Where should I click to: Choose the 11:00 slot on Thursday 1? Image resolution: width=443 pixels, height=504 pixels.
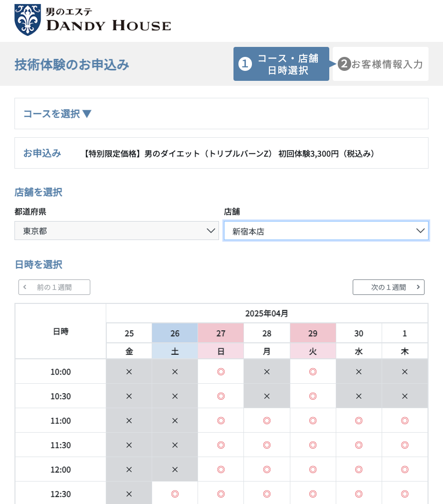(405, 421)
